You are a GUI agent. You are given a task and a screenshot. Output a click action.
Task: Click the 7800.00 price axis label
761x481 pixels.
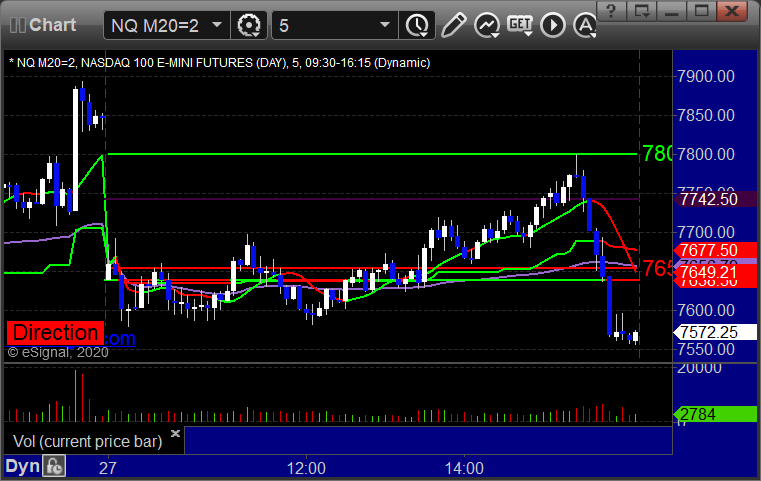point(706,154)
